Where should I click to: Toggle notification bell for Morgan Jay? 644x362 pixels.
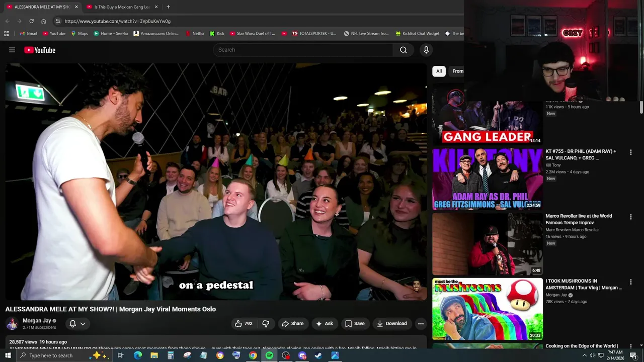click(x=72, y=324)
